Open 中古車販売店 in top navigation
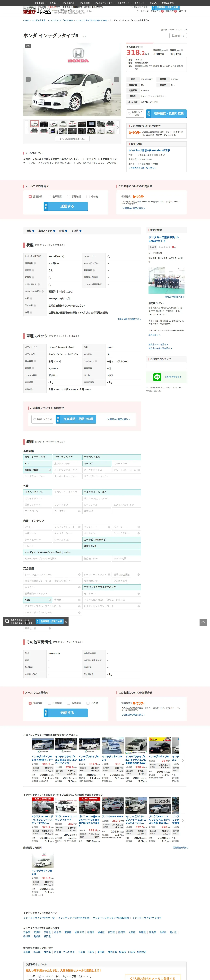Viewport: 210px width, 980px height. tap(69, 3)
